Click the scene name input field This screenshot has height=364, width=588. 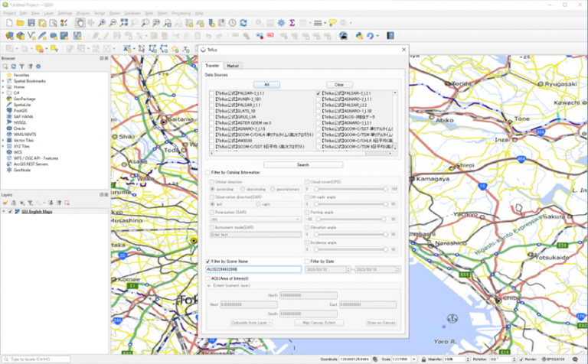coord(253,269)
